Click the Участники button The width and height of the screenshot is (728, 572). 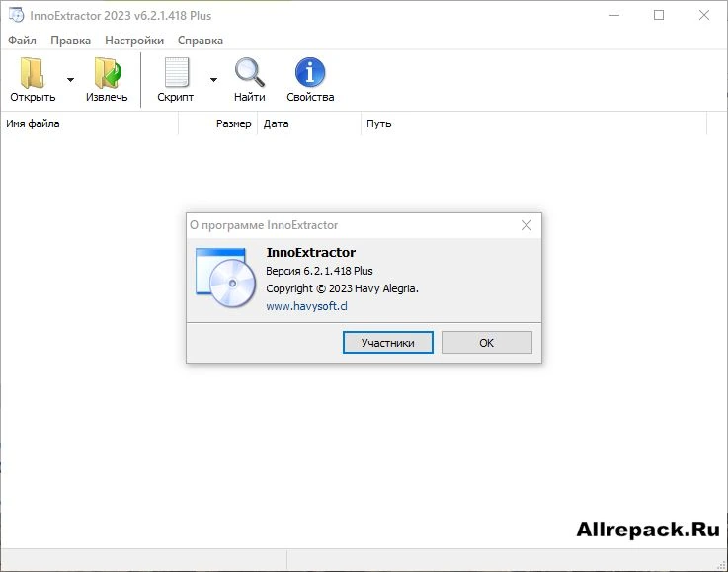point(387,342)
